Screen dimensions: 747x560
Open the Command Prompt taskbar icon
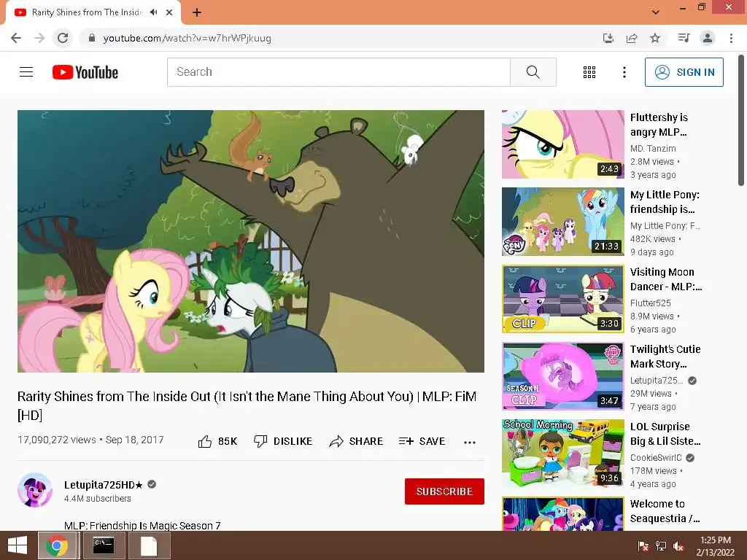(x=104, y=545)
